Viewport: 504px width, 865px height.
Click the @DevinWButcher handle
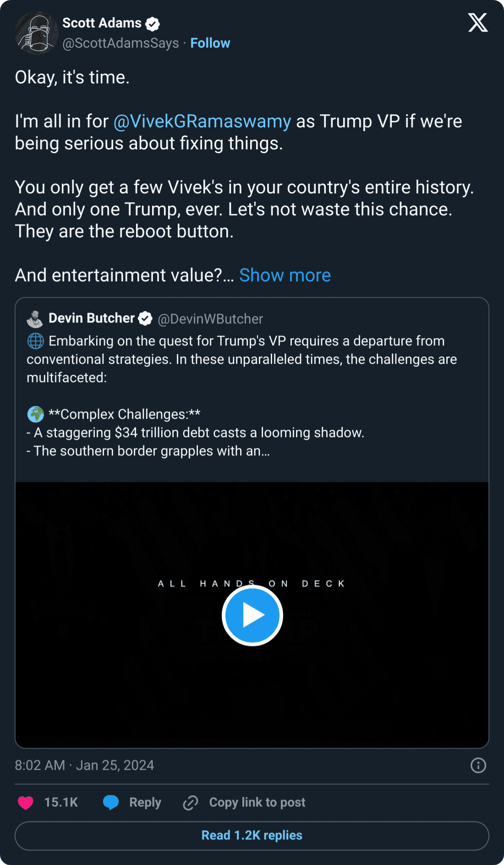210,319
